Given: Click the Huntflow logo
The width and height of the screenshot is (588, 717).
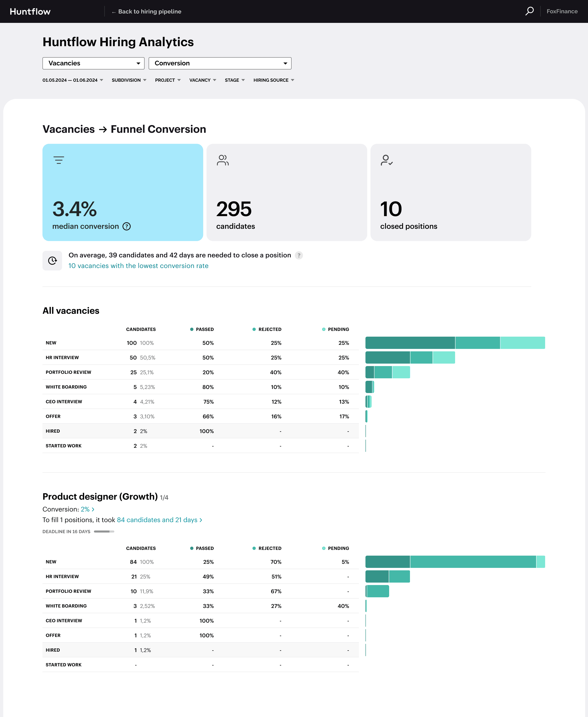Looking at the screenshot, I should [x=30, y=11].
